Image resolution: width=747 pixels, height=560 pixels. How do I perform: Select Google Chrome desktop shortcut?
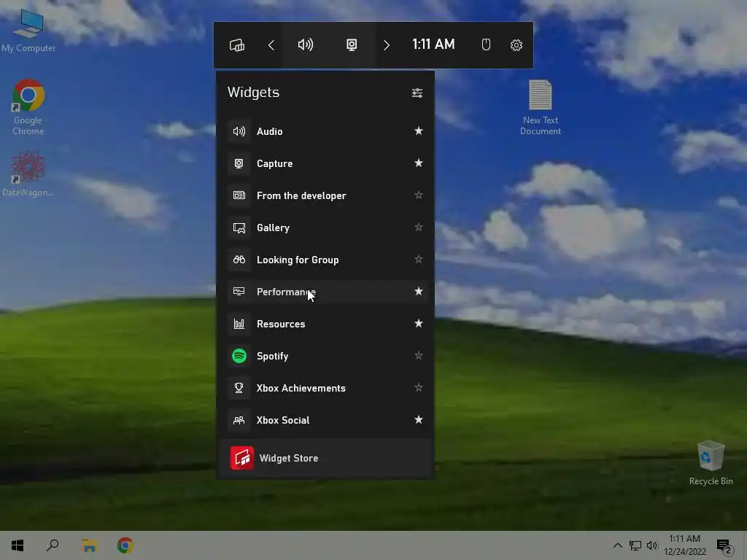tap(28, 108)
